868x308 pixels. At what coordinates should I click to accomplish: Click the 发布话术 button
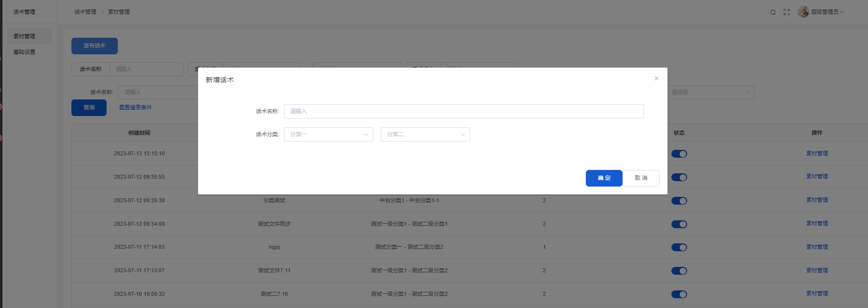coord(94,46)
